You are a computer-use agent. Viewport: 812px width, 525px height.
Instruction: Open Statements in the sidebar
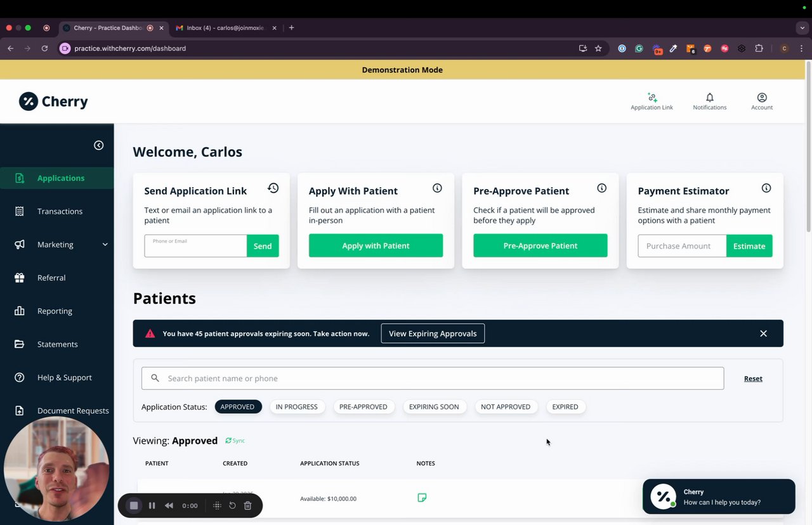[x=56, y=344]
